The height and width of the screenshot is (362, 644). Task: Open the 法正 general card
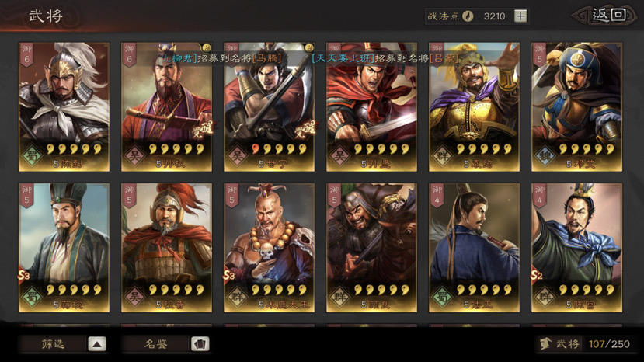474,248
